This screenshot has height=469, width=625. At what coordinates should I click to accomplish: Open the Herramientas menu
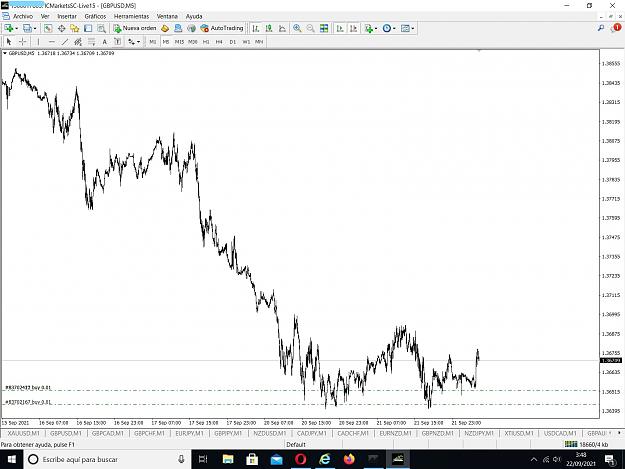point(132,16)
